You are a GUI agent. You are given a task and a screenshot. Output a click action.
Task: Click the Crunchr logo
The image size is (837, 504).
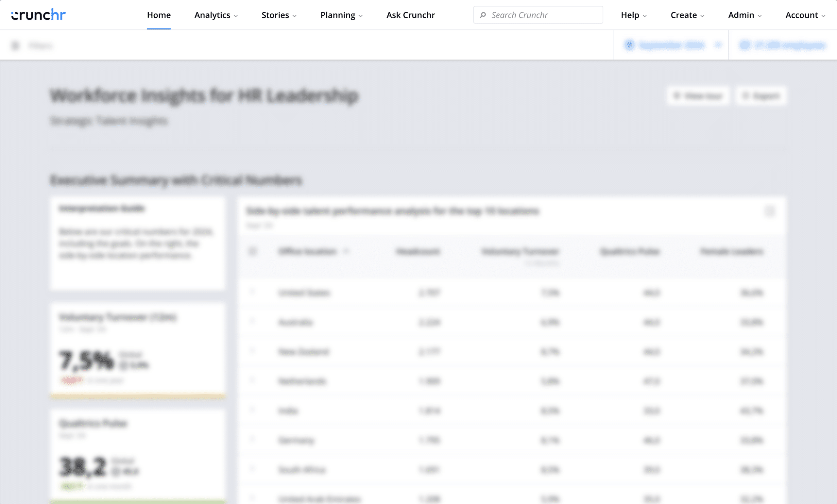coord(38,15)
